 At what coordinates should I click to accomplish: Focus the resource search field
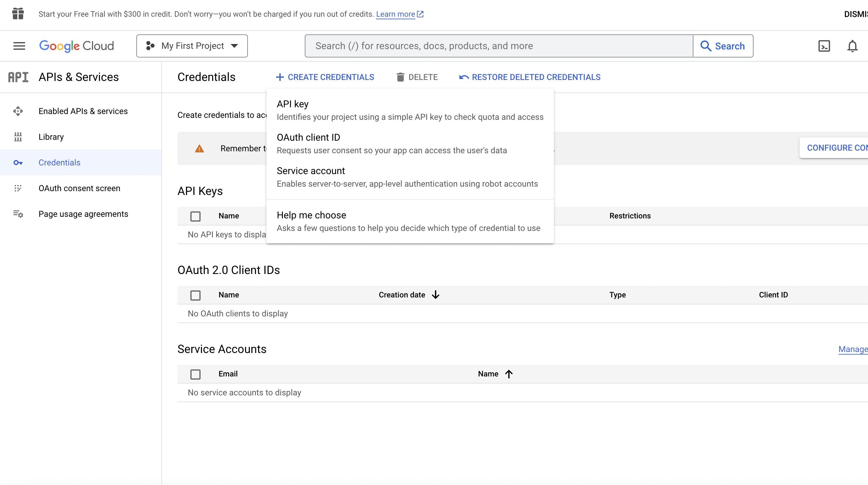(499, 46)
